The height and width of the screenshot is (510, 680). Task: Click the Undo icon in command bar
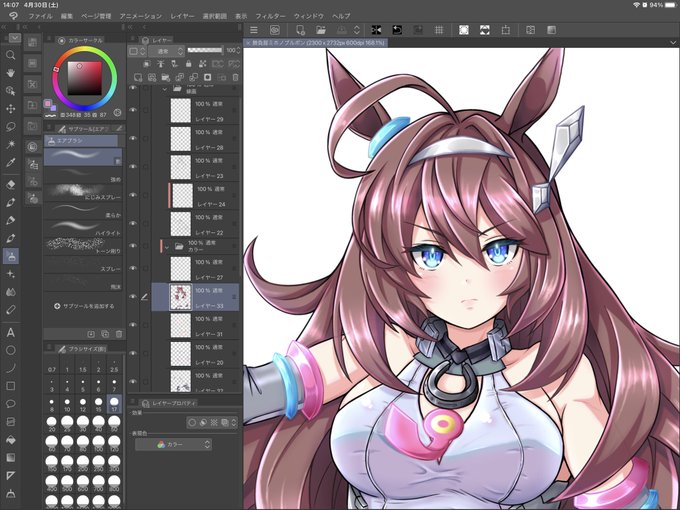tap(397, 30)
